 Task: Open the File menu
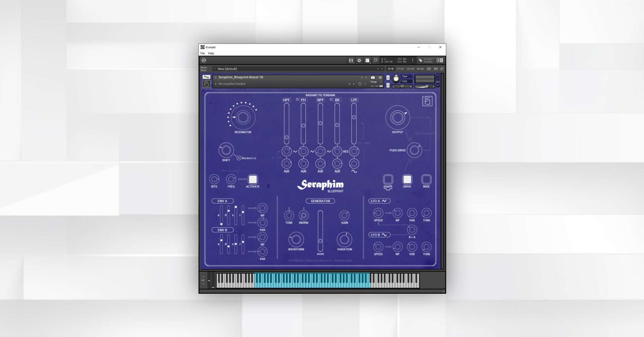point(203,53)
